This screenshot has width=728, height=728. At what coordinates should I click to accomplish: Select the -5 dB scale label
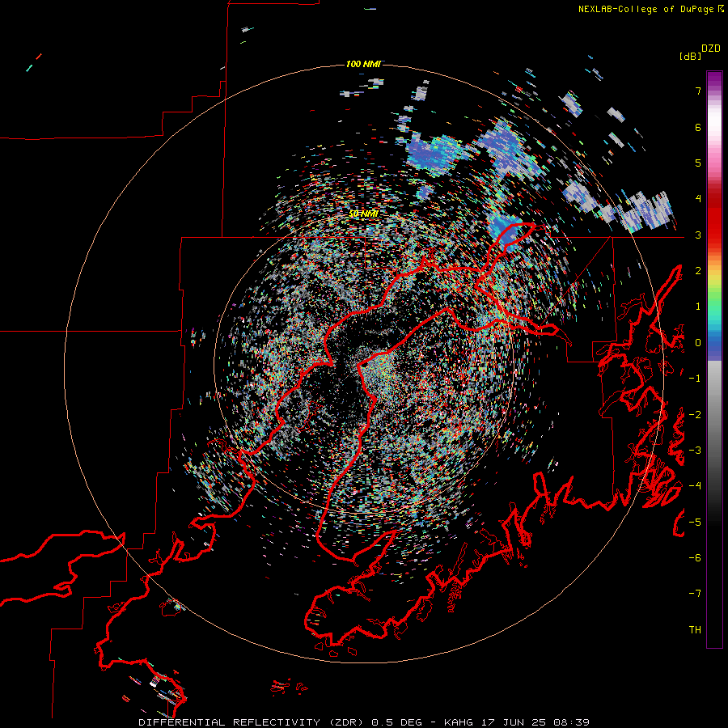click(695, 523)
